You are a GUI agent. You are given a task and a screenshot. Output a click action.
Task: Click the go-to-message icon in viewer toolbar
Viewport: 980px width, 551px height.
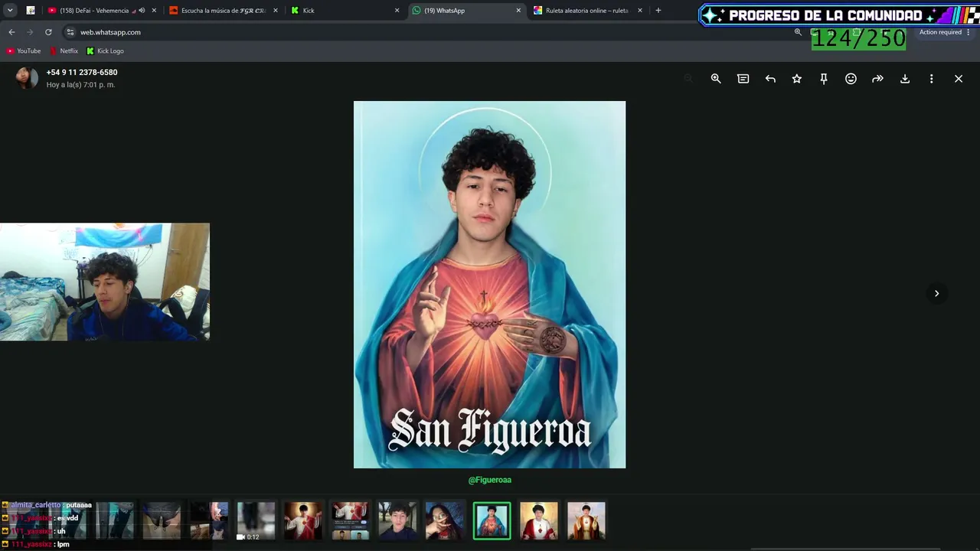(x=743, y=79)
